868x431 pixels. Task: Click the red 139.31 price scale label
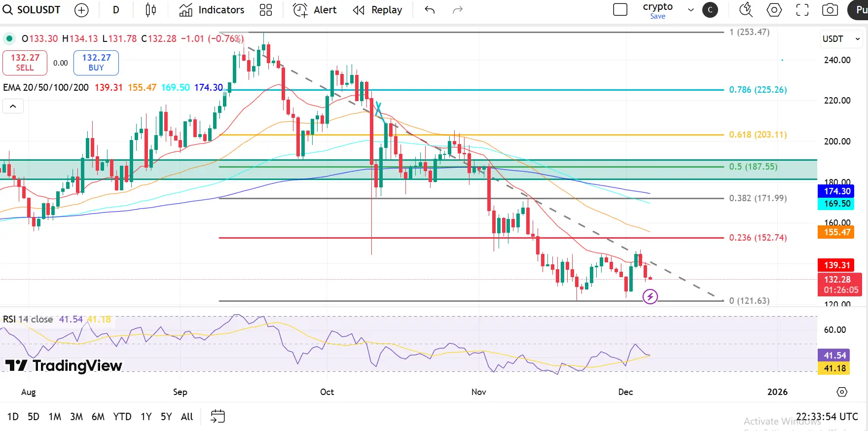(837, 265)
